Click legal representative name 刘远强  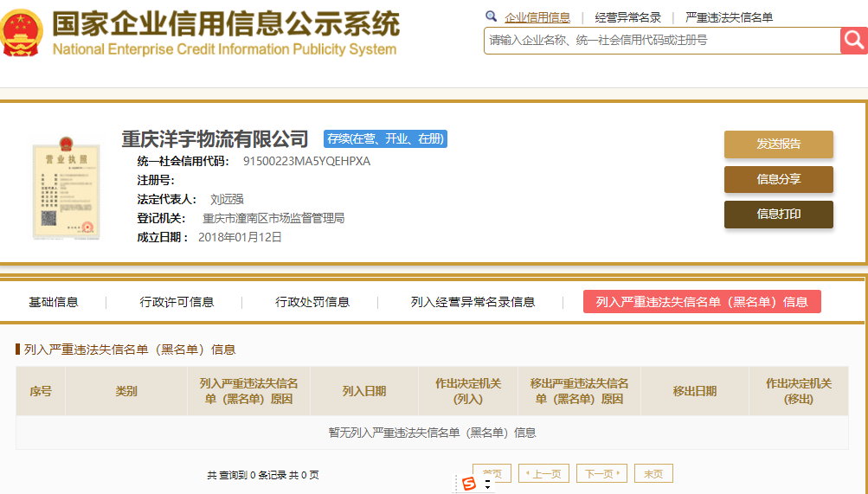(227, 199)
